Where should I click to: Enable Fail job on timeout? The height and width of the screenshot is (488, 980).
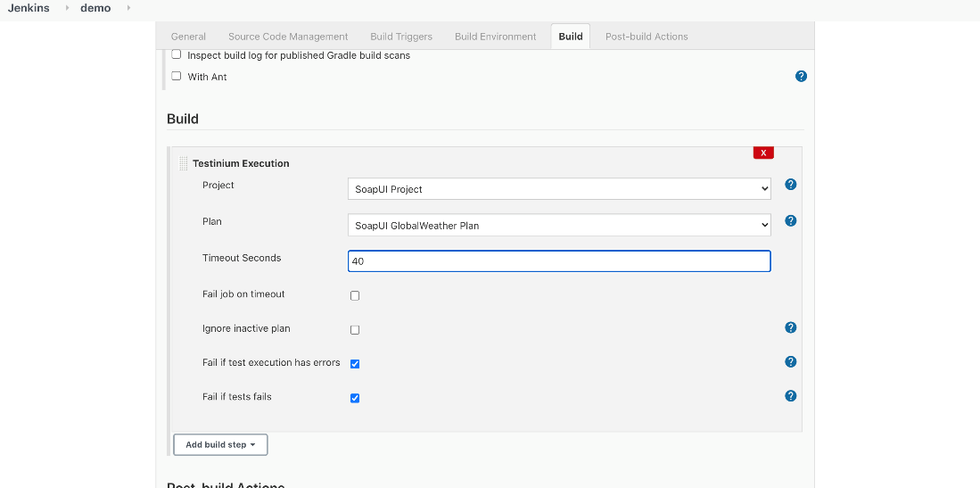coord(355,296)
